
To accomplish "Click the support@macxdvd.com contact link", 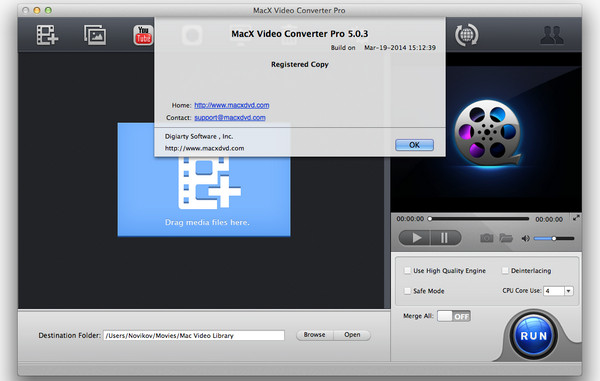I will [x=230, y=117].
